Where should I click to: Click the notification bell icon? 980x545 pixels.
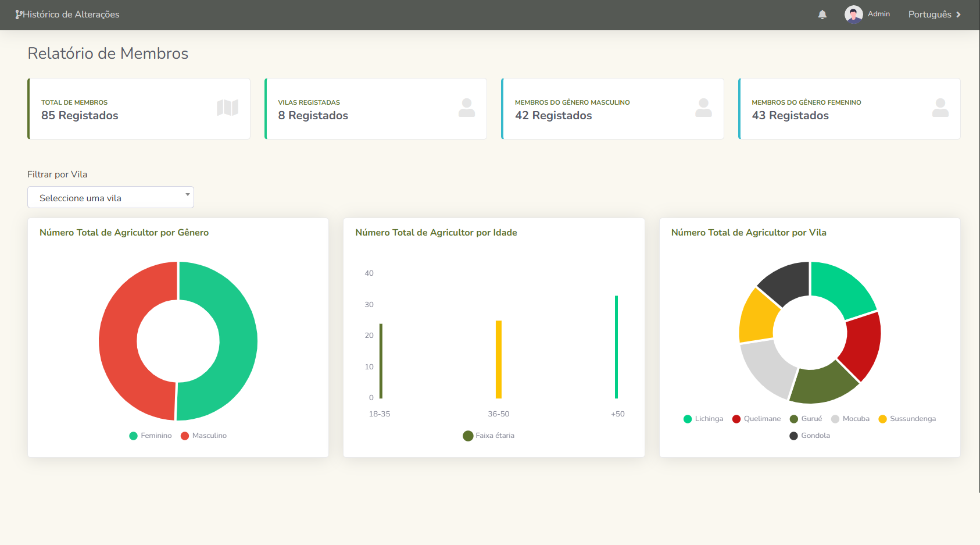pyautogui.click(x=822, y=15)
